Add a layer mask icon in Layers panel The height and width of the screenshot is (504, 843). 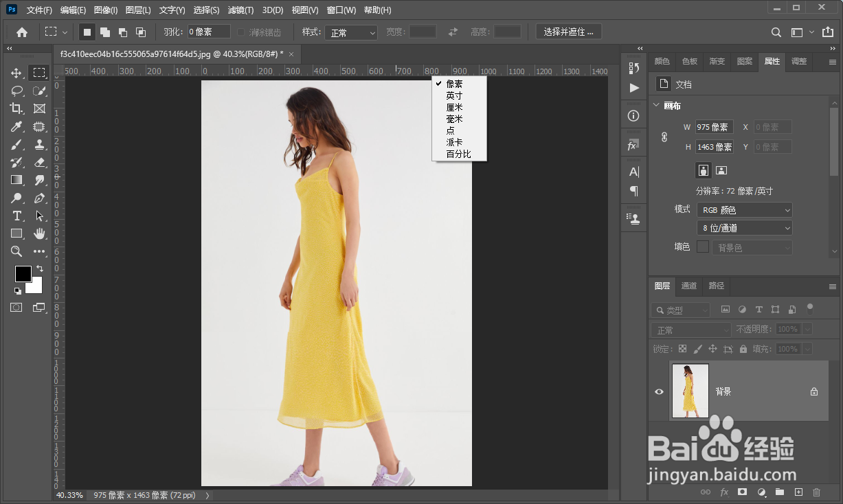742,492
